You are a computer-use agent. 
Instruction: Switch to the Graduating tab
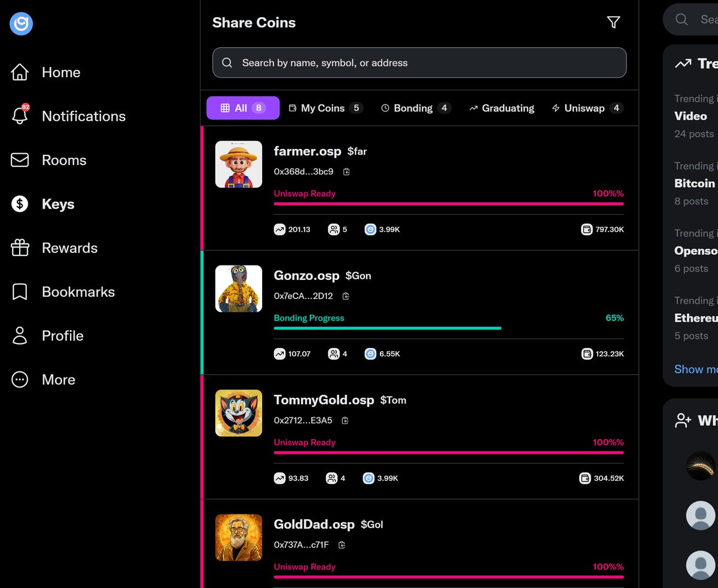(x=501, y=108)
